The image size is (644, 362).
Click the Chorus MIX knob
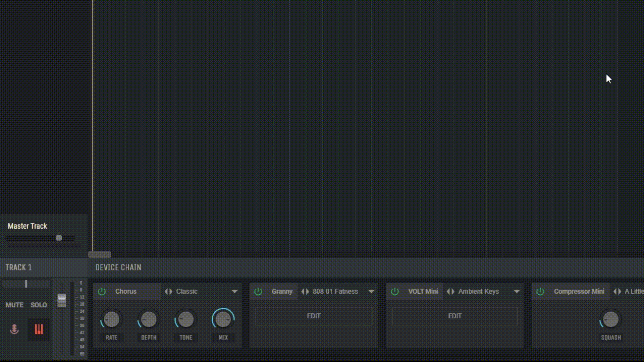click(223, 319)
